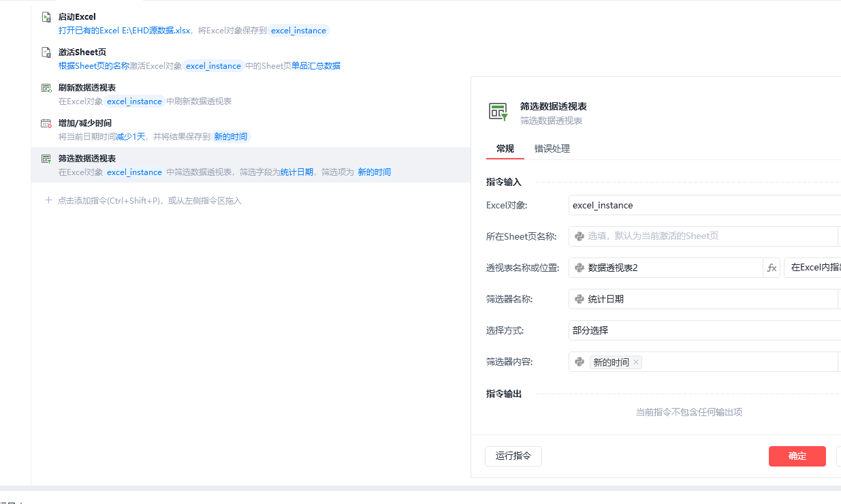Image resolution: width=841 pixels, height=504 pixels.
Task: Click the fx button beside 数据透视表2
Action: [x=772, y=268]
